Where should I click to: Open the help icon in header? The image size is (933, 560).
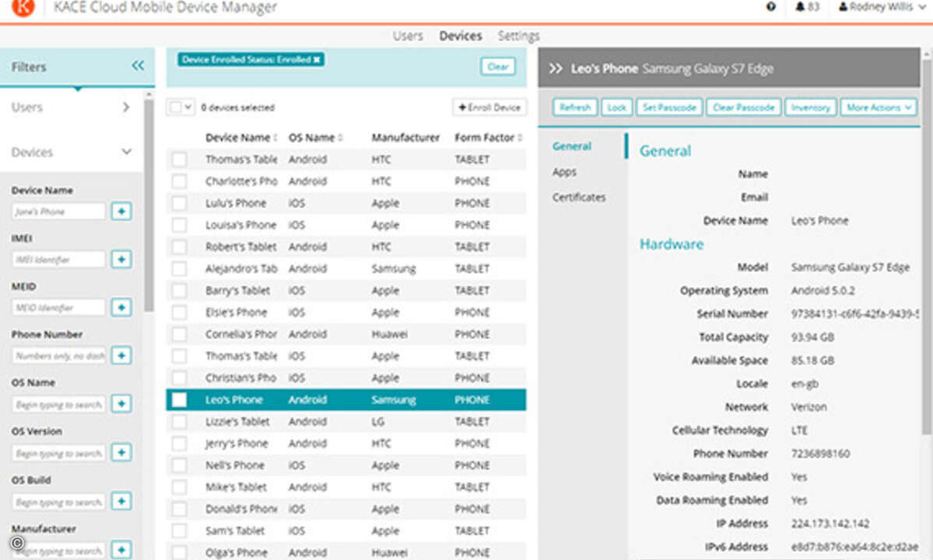click(770, 6)
